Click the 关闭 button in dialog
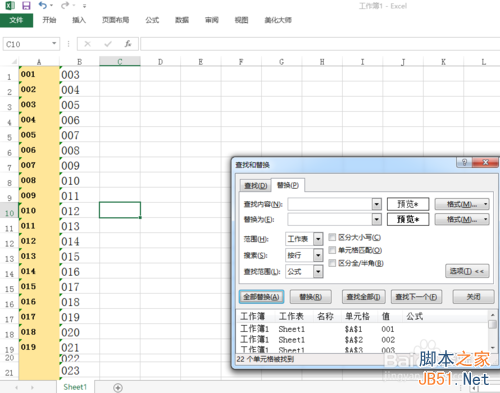Image resolution: width=500 pixels, height=393 pixels. [473, 297]
